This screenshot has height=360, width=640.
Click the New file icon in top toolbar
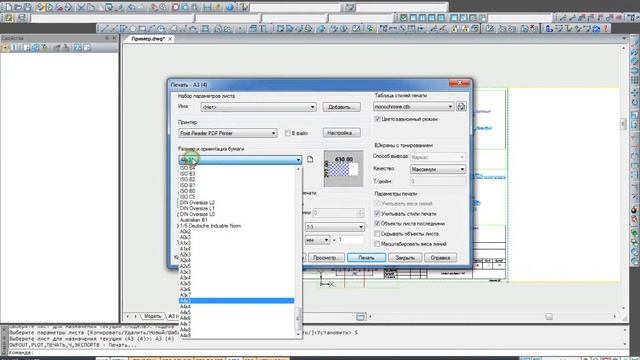coord(8,7)
